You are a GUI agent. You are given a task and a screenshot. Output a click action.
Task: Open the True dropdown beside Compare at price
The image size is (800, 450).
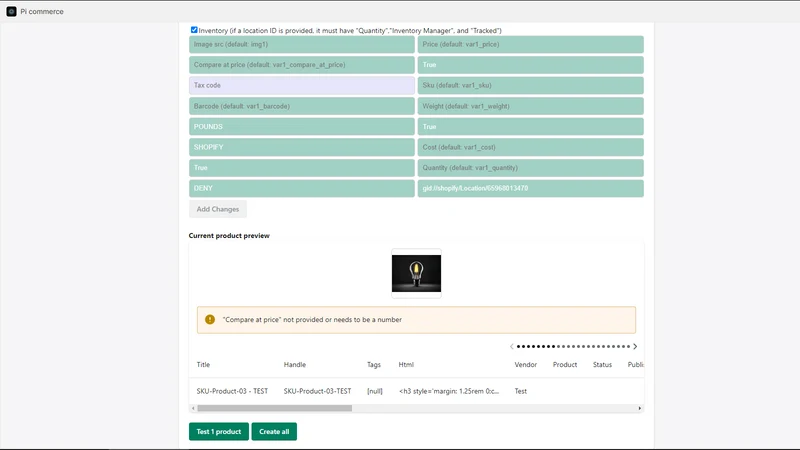[x=531, y=65]
